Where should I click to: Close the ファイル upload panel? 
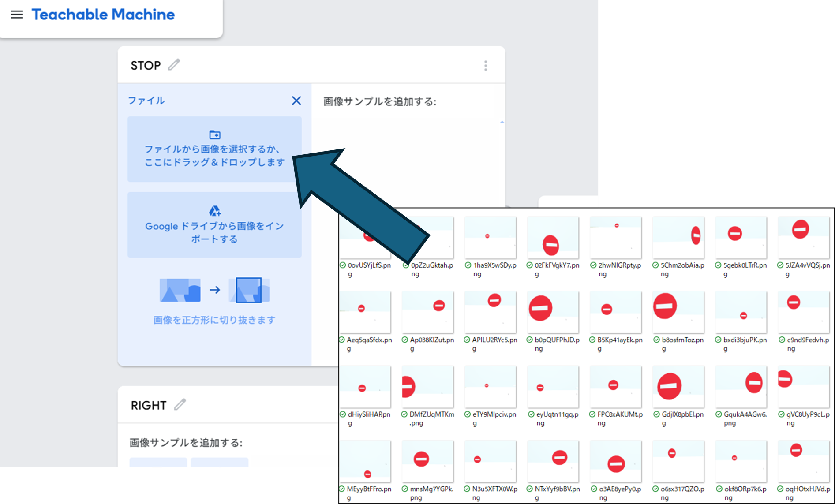point(296,101)
